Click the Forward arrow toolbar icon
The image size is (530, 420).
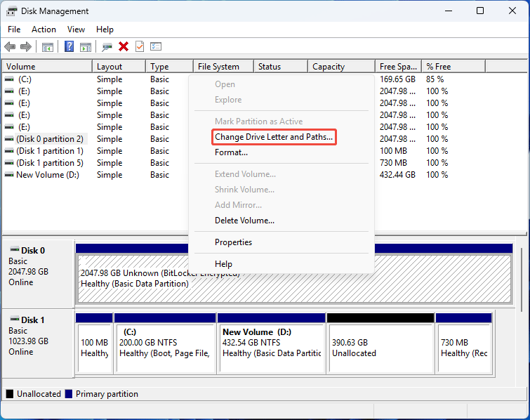click(x=26, y=46)
